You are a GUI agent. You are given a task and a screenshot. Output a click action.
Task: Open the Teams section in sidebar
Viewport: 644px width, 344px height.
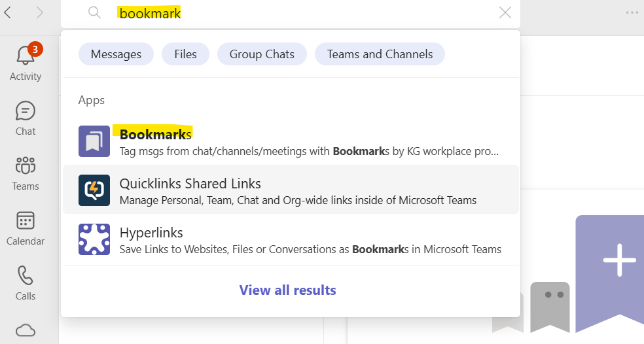(26, 173)
